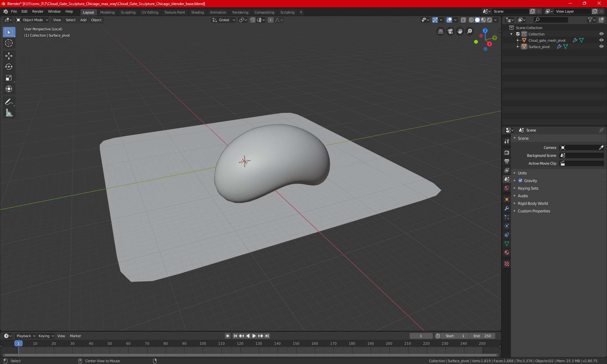Screen dimensions: 607x364
Task: Activate the Transform tool
Action: pyautogui.click(x=9, y=89)
